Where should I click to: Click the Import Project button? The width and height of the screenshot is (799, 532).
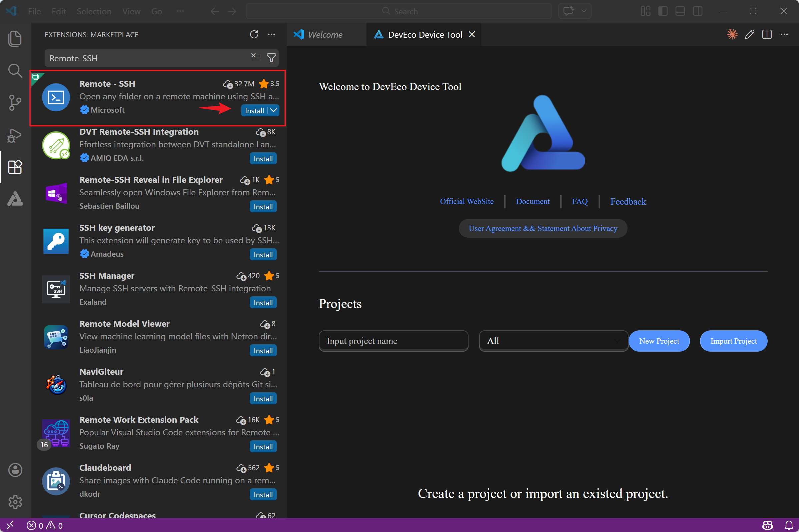point(733,341)
